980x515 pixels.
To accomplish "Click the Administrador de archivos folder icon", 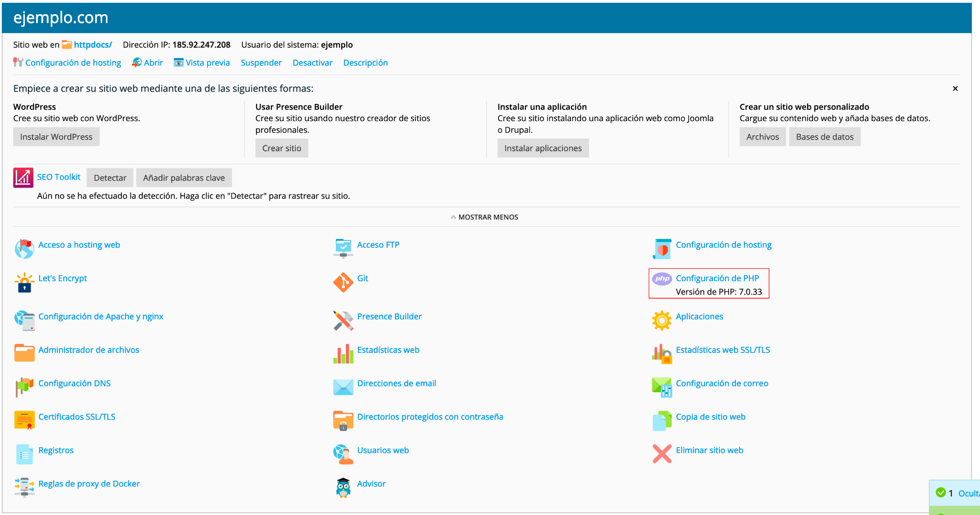I will point(24,354).
